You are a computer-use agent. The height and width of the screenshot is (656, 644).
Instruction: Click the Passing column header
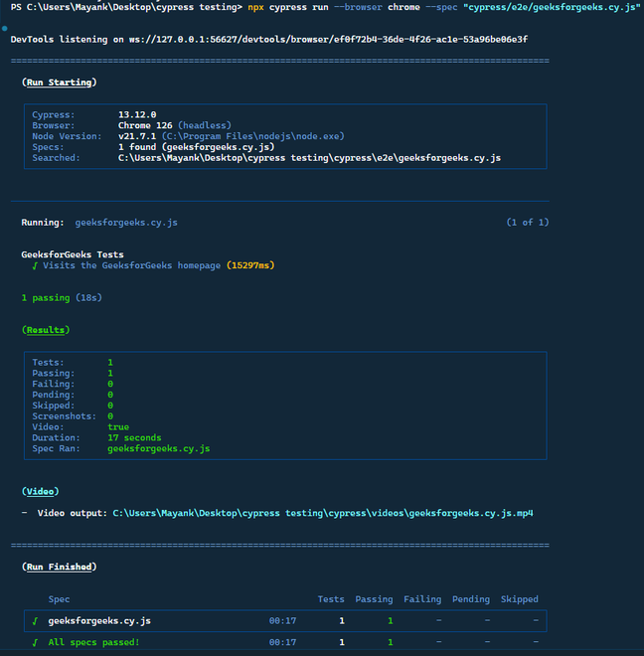pos(374,599)
